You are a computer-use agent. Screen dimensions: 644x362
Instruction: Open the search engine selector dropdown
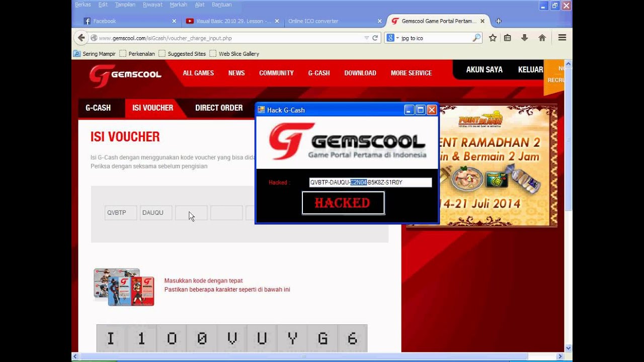[397, 38]
